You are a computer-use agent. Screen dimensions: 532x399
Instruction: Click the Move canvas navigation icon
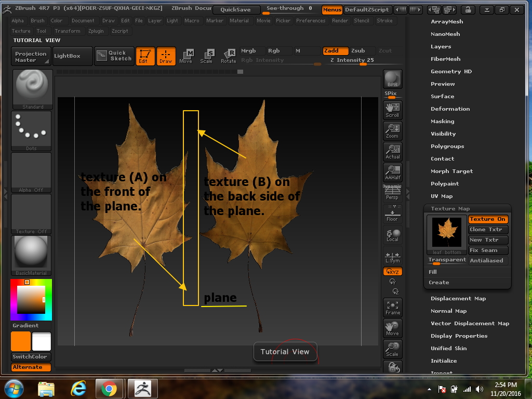393,328
